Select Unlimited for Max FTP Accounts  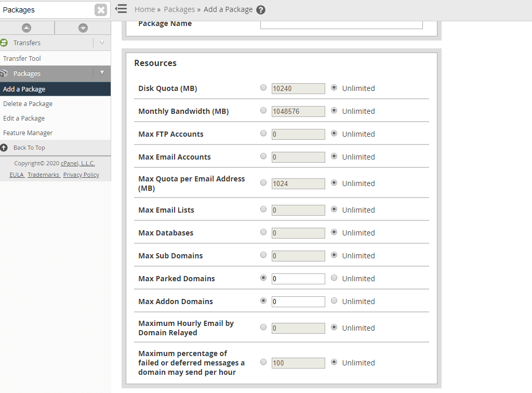(x=334, y=134)
